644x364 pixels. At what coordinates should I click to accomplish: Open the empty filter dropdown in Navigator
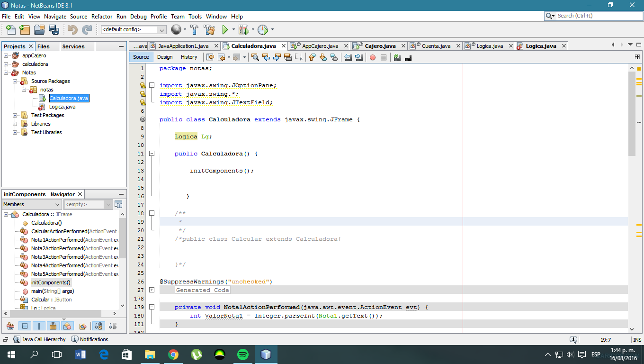click(88, 204)
